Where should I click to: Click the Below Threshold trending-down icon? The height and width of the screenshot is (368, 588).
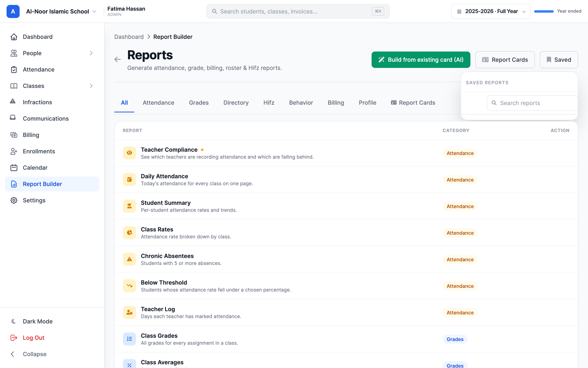click(129, 286)
